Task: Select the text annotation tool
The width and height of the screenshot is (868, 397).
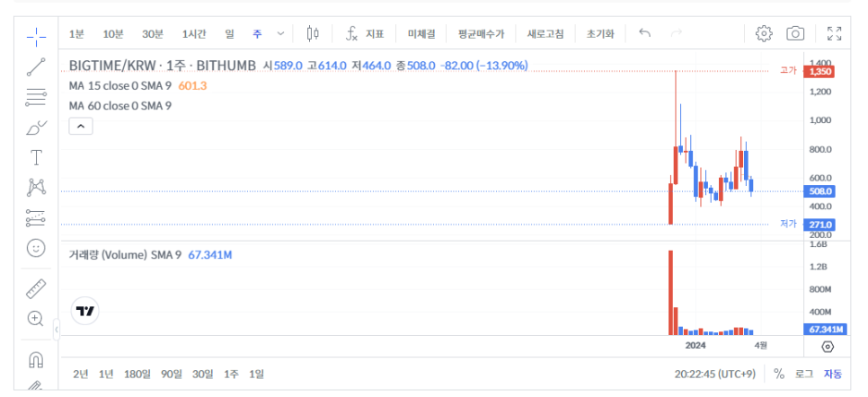Action: [36, 158]
